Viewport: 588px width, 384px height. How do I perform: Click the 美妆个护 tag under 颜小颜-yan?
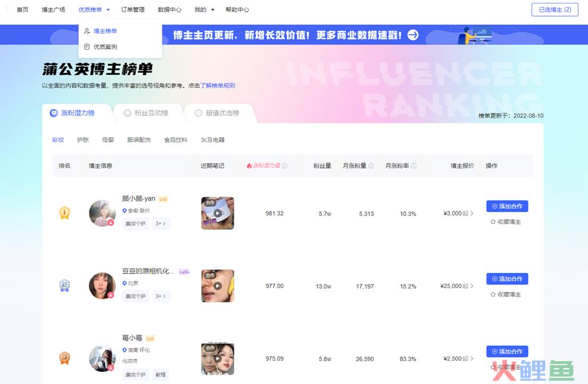click(x=135, y=223)
